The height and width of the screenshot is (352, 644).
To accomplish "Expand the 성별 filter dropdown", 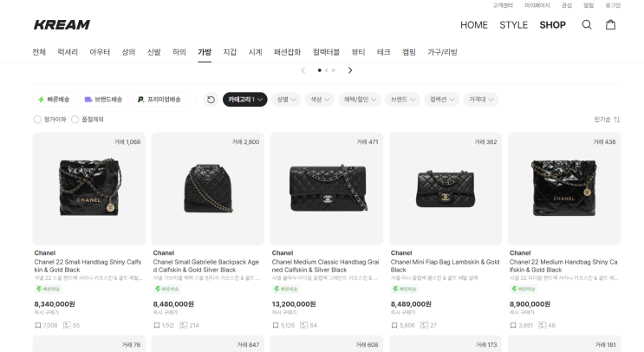I will click(286, 100).
